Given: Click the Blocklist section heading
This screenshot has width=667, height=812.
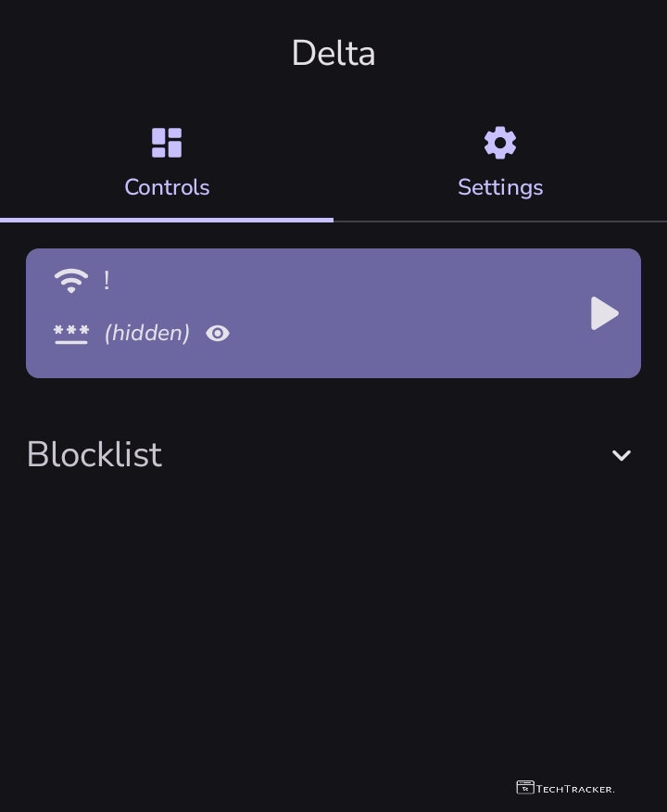Looking at the screenshot, I should [94, 455].
